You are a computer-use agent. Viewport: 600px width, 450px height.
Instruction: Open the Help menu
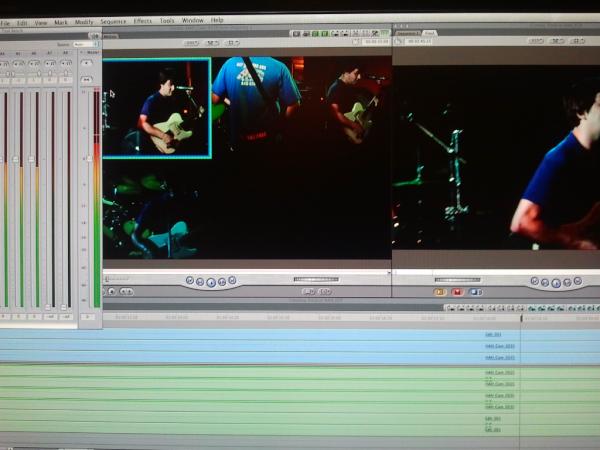point(217,20)
